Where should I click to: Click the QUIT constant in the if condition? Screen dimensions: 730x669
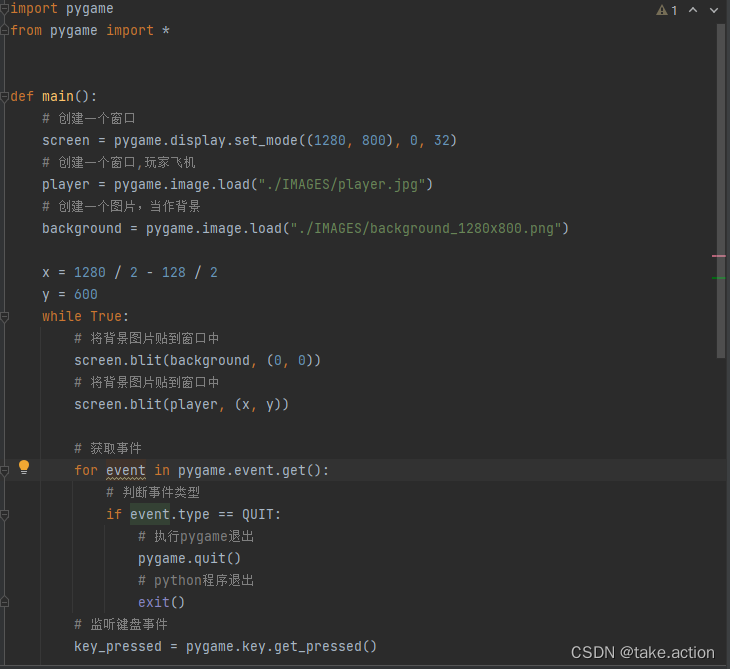click(258, 514)
